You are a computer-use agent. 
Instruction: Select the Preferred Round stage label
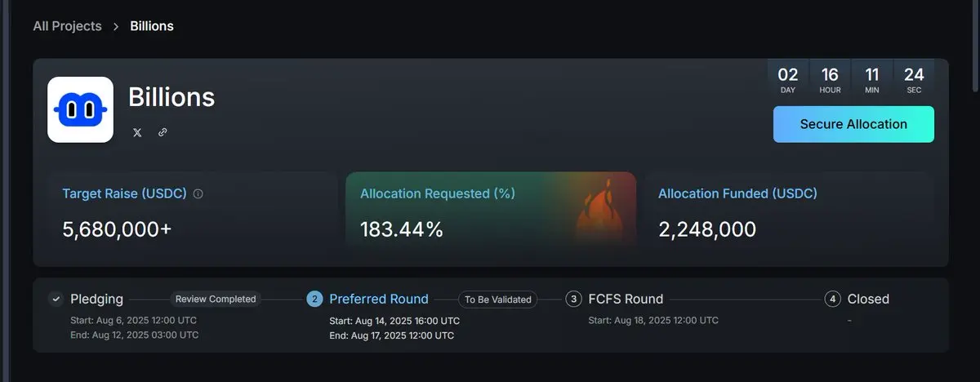click(379, 299)
